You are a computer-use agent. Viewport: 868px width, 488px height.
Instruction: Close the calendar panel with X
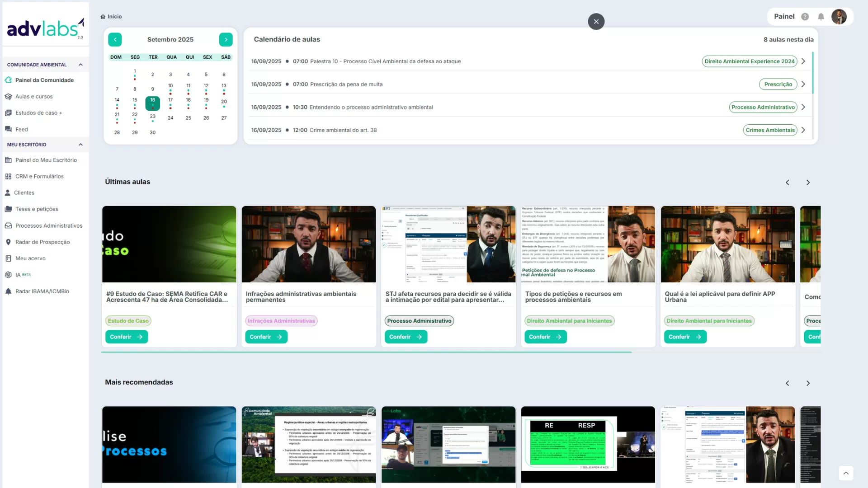[596, 22]
